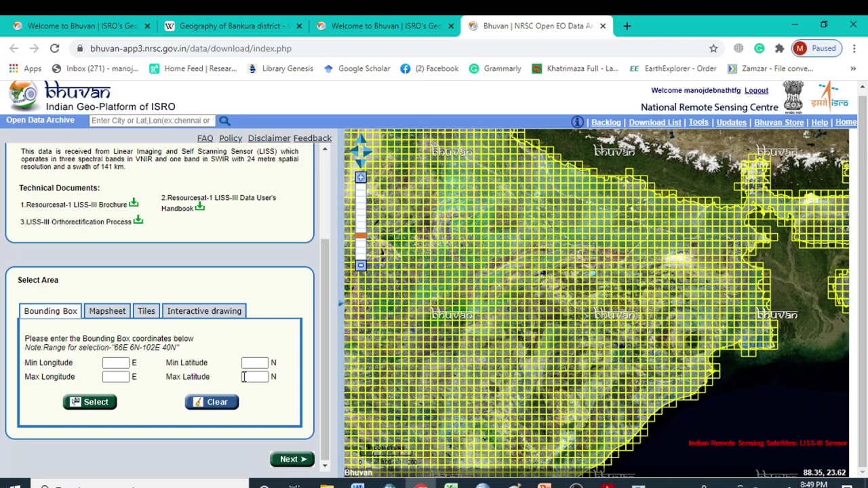The width and height of the screenshot is (868, 488).
Task: Click the Min Latitude input field
Action: pos(255,363)
